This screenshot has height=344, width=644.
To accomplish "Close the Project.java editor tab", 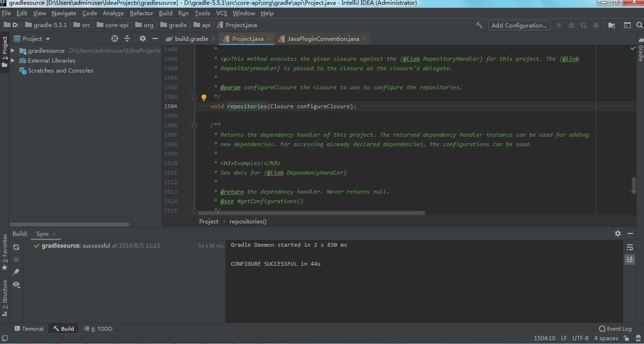I will [269, 39].
